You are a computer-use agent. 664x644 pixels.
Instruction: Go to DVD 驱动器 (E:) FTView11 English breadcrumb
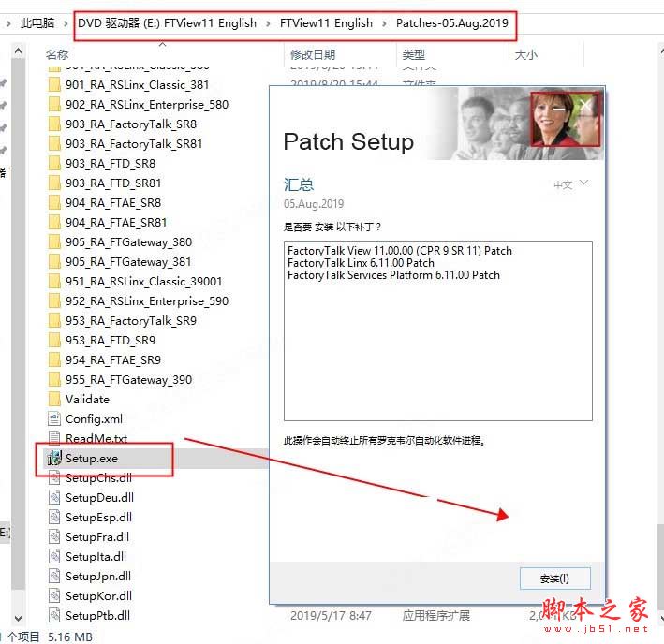167,23
